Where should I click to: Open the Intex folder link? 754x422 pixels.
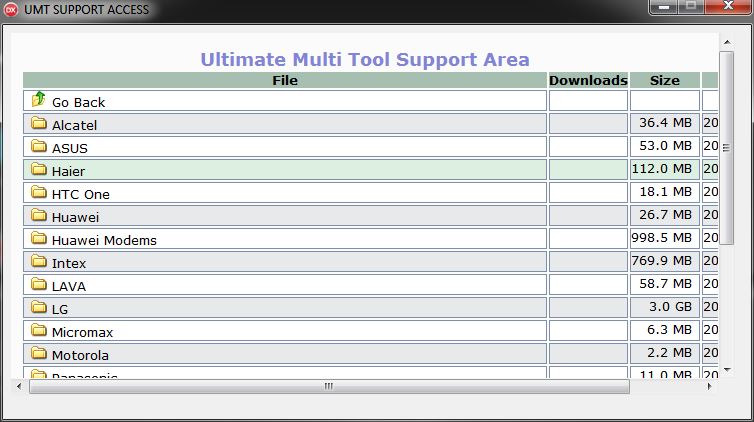69,263
